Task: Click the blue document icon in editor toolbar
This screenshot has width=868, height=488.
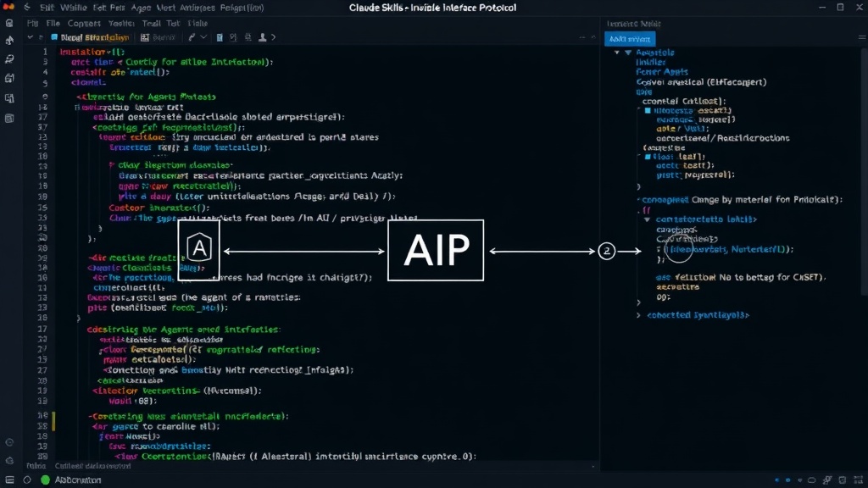Action: coord(220,37)
